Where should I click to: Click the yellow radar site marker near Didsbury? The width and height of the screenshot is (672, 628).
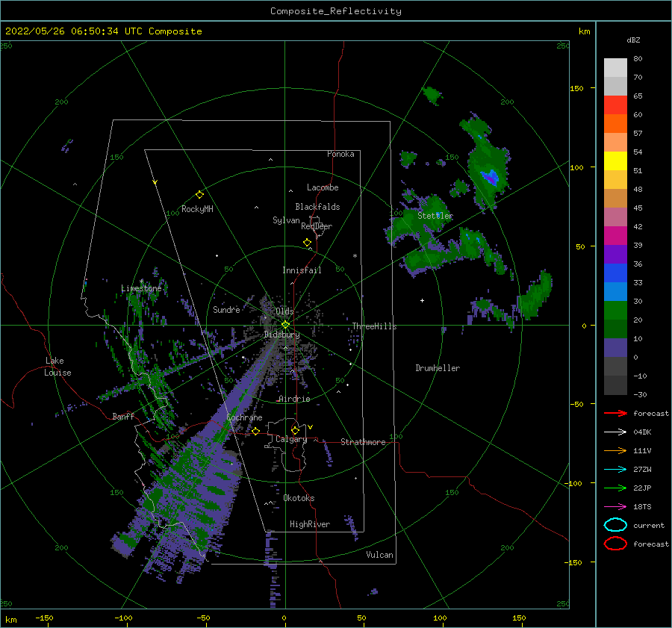pyautogui.click(x=285, y=325)
